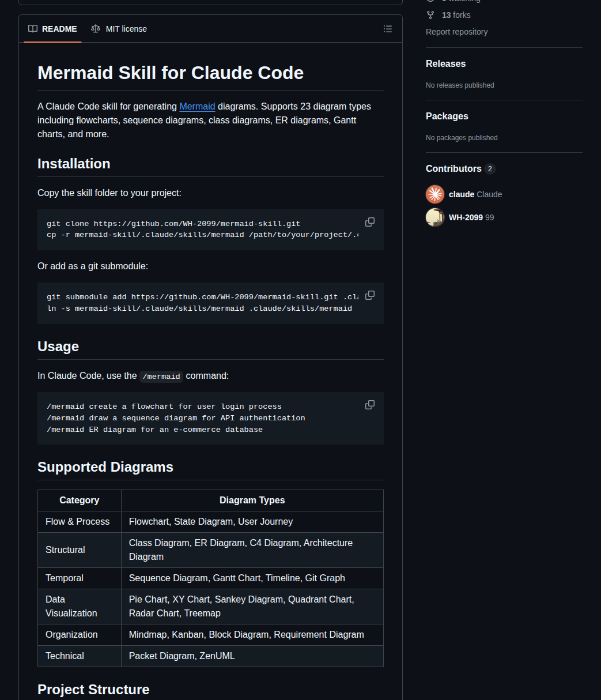The image size is (601, 700).
Task: Open WH-2099 contributor avatar
Action: [435, 217]
